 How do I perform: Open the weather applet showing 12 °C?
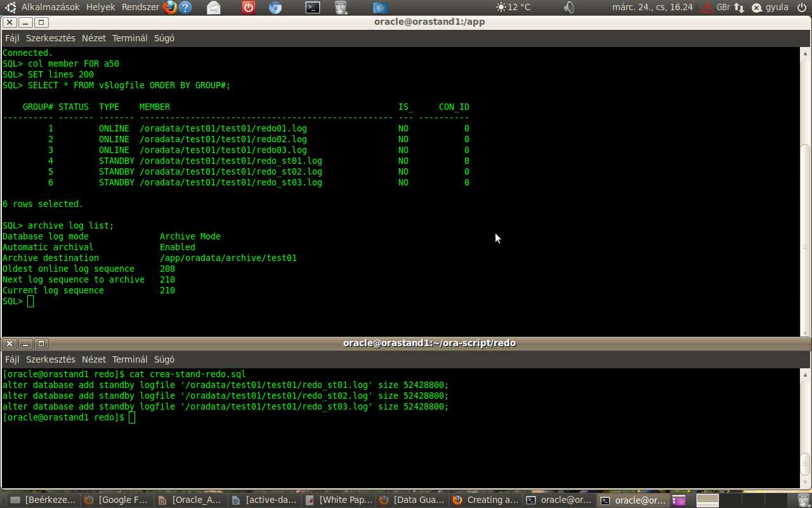coord(513,7)
